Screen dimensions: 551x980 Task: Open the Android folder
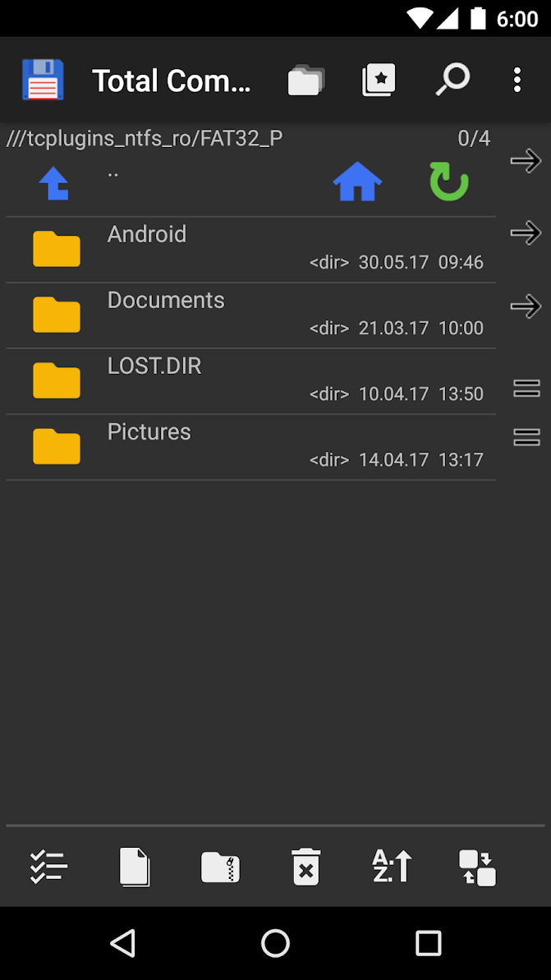(147, 234)
